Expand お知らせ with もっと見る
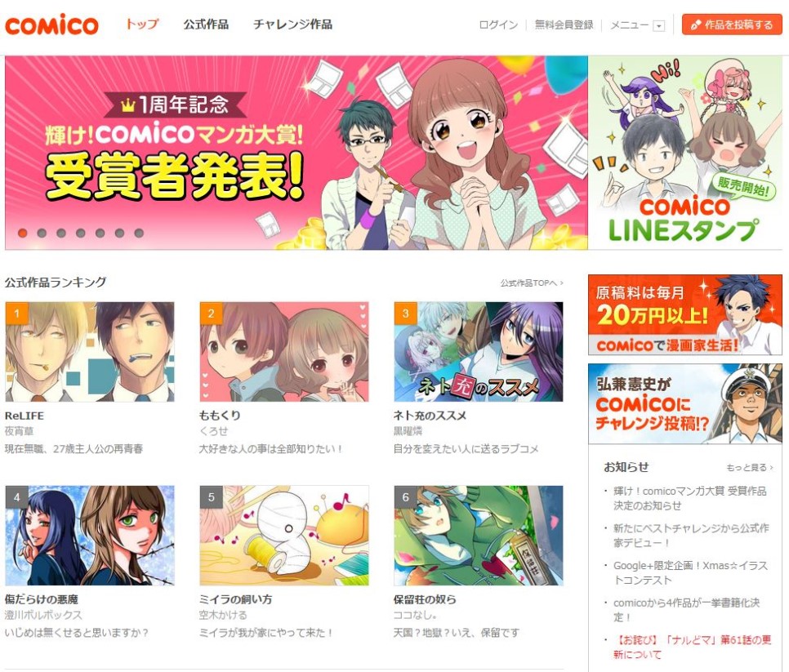This screenshot has width=789, height=672. [749, 467]
